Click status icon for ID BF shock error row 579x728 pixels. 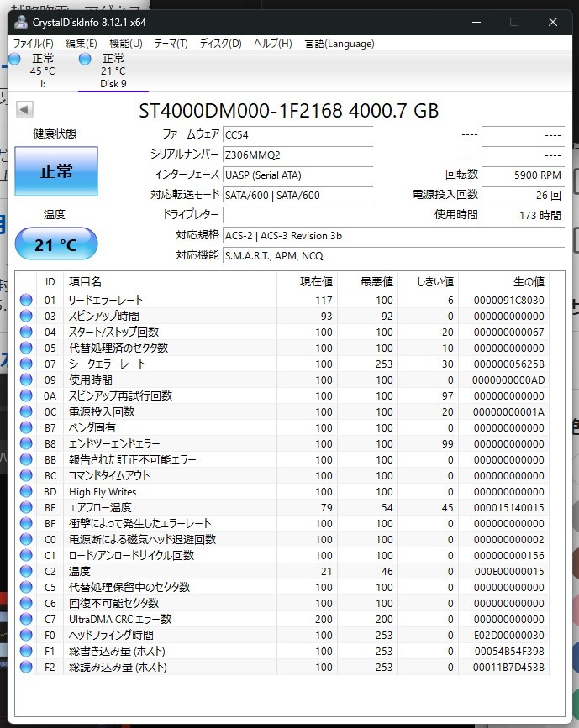coord(26,523)
